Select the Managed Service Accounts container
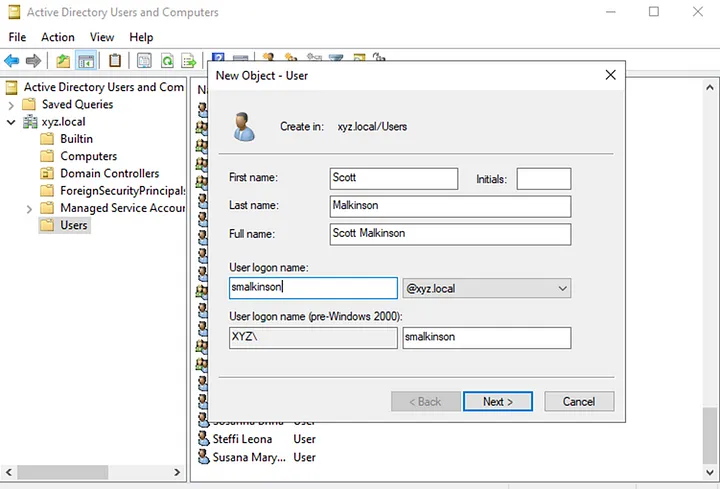 click(x=122, y=208)
